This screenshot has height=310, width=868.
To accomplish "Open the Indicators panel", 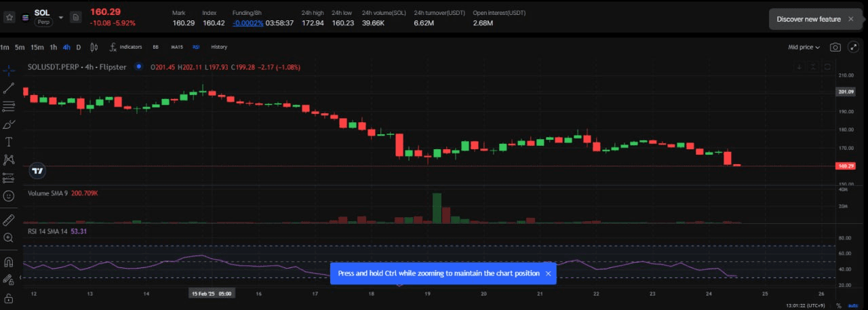I will (126, 47).
